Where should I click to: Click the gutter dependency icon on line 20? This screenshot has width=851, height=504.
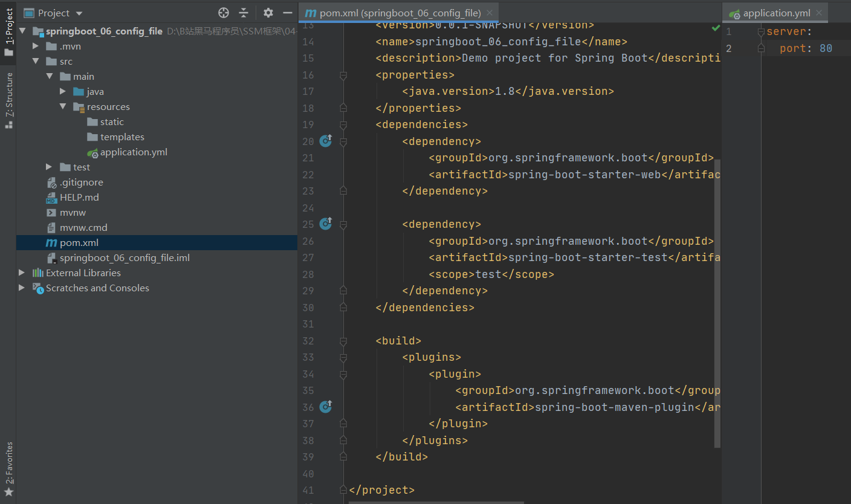pos(326,141)
